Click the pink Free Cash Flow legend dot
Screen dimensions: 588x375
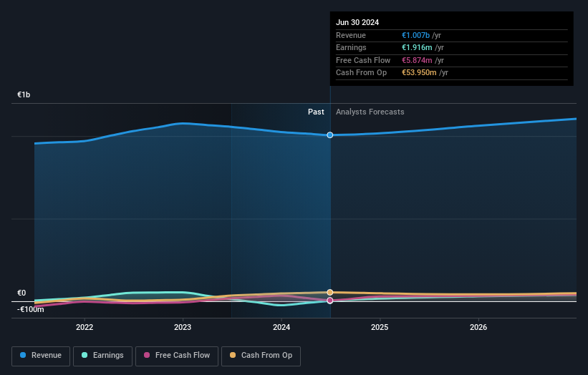click(x=147, y=355)
